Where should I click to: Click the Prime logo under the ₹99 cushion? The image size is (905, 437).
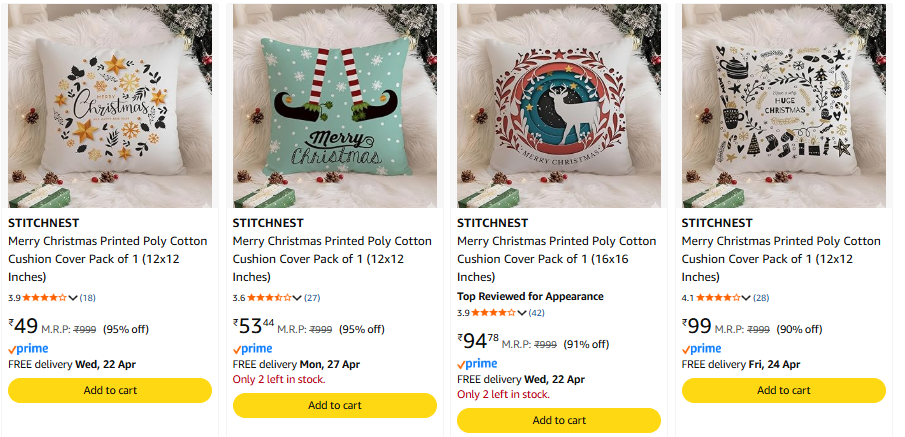701,349
